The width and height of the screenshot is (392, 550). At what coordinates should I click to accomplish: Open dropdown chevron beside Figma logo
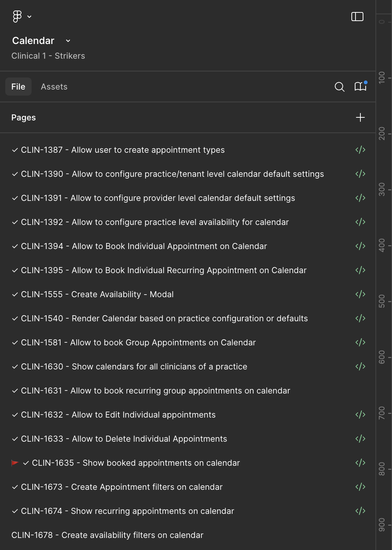click(29, 17)
